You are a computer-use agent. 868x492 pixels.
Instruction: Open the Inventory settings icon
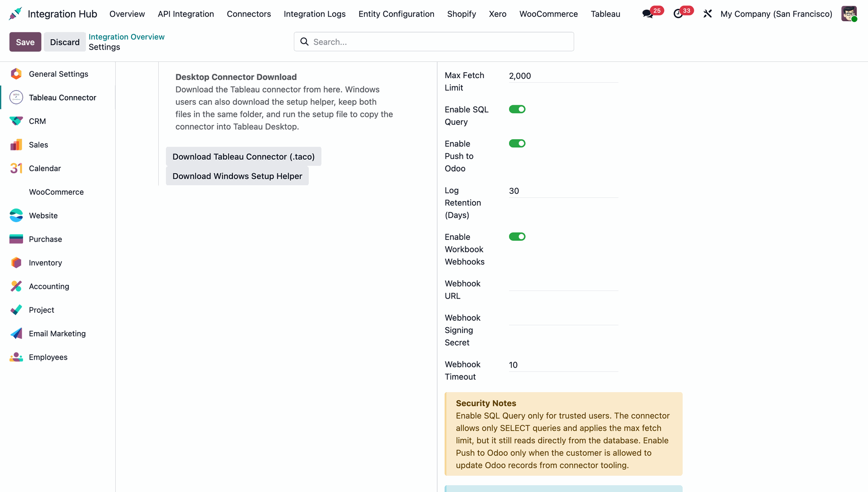tap(16, 262)
